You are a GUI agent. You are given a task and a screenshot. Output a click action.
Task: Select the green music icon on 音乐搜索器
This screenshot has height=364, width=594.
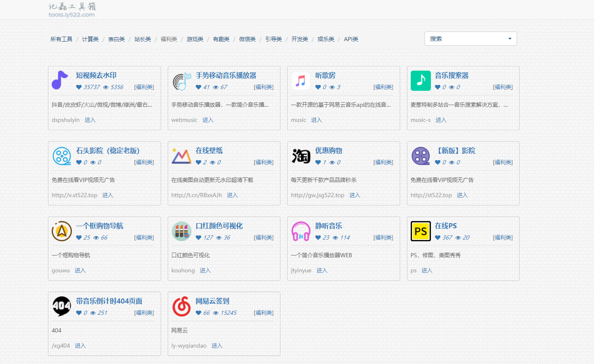point(421,80)
